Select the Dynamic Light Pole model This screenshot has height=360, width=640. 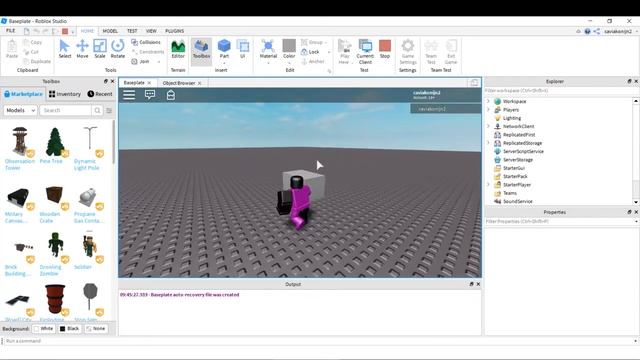(89, 148)
